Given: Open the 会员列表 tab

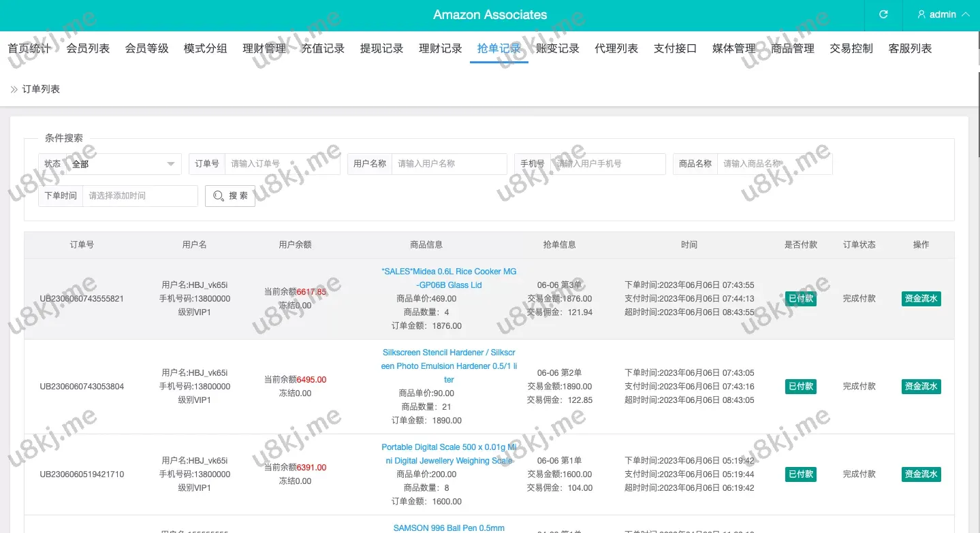Looking at the screenshot, I should [x=88, y=48].
